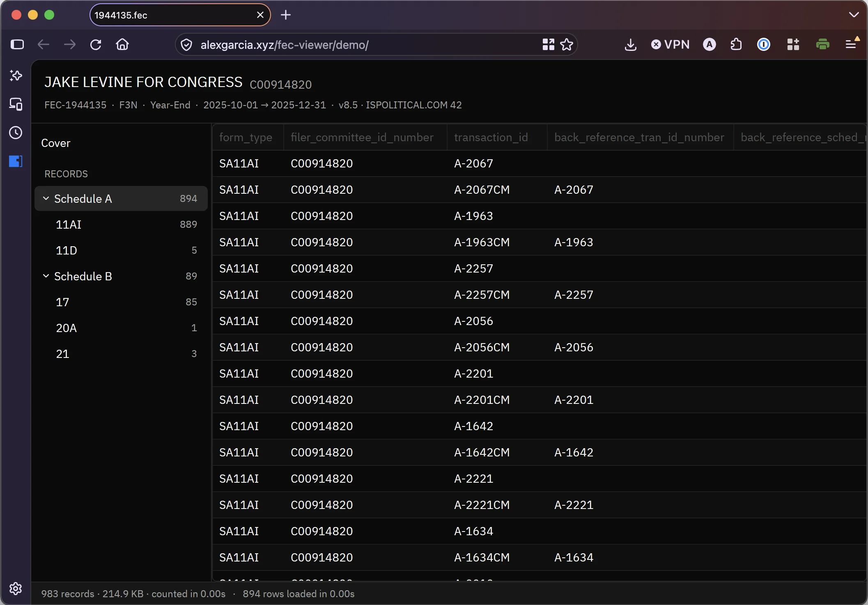Viewport: 868px width, 605px height.
Task: Expand the tab list dropdown chevron
Action: click(854, 15)
